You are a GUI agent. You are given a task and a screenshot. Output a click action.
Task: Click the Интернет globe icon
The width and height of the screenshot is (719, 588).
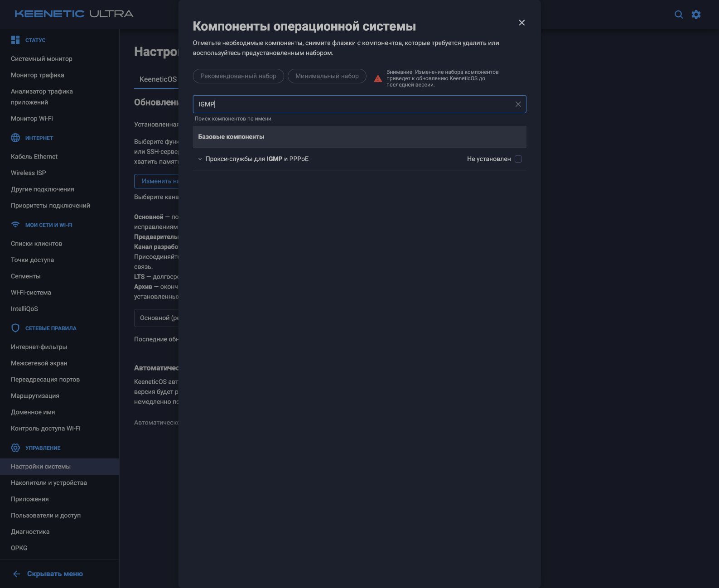tap(15, 138)
